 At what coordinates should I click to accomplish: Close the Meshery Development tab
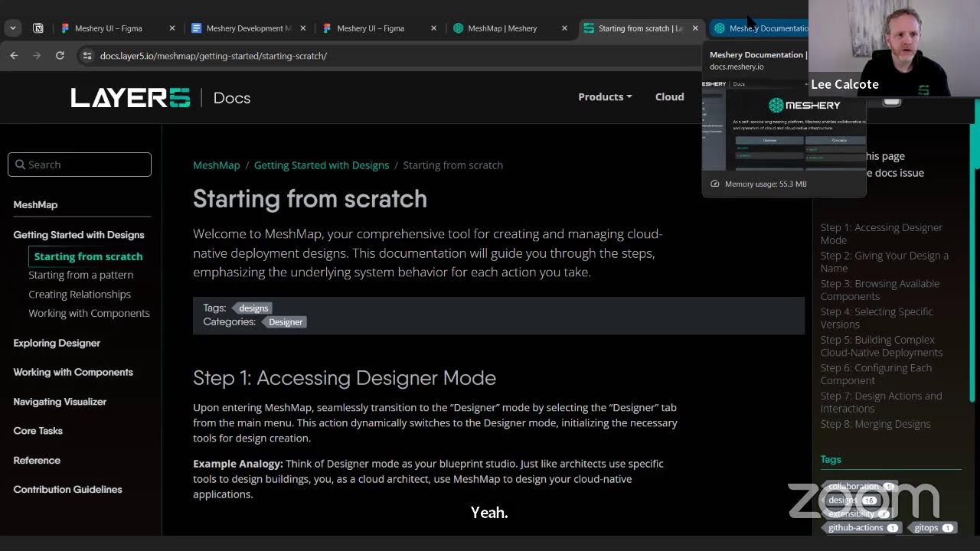(303, 28)
